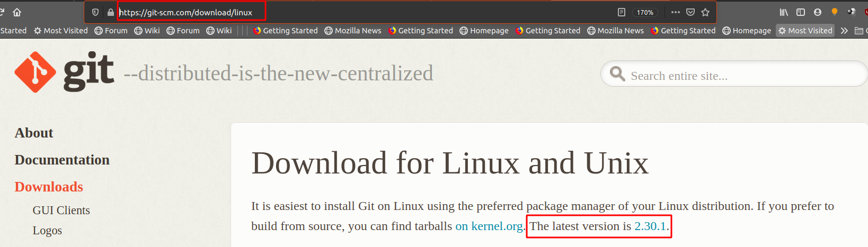
Task: Click the Firefox Home button
Action: 17,12
